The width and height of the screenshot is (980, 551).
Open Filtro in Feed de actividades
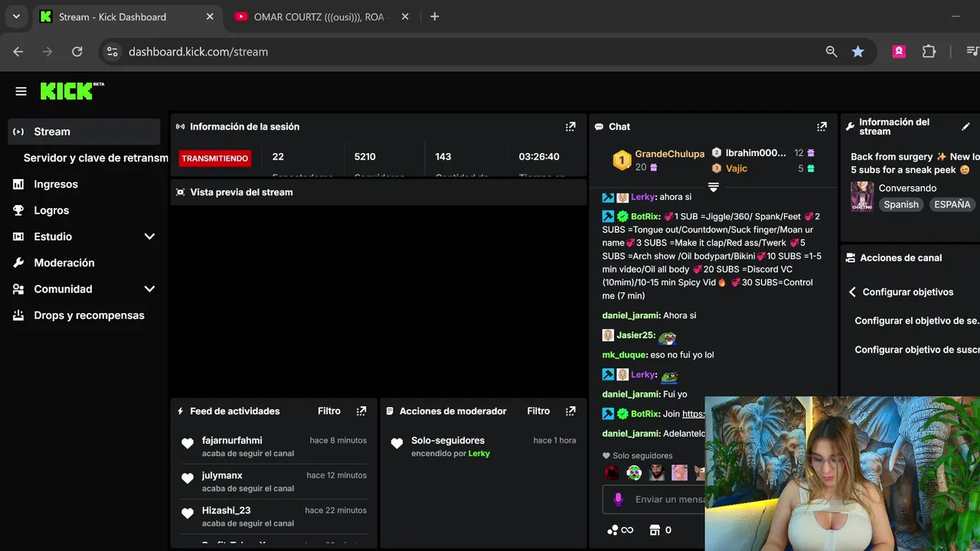pos(329,411)
